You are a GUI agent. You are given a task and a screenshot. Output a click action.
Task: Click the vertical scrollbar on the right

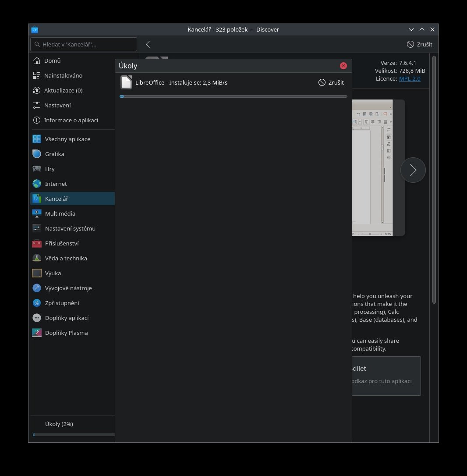tap(434, 179)
